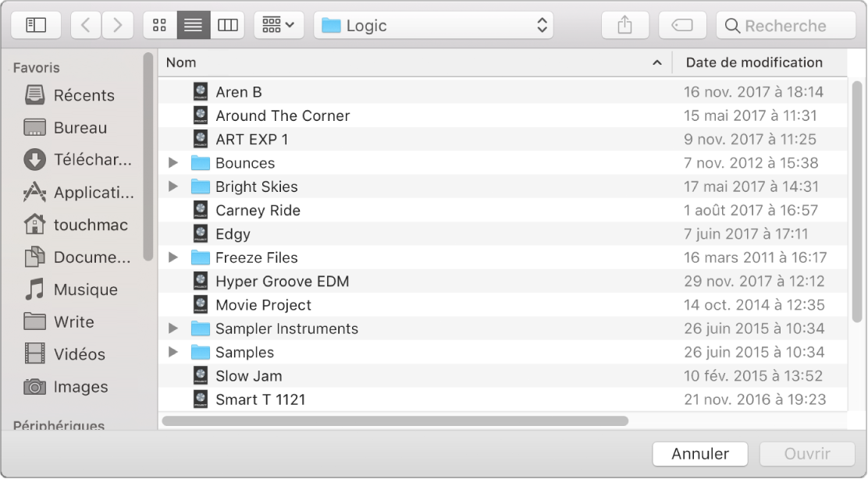Open Téléchargements in the sidebar

(78, 160)
